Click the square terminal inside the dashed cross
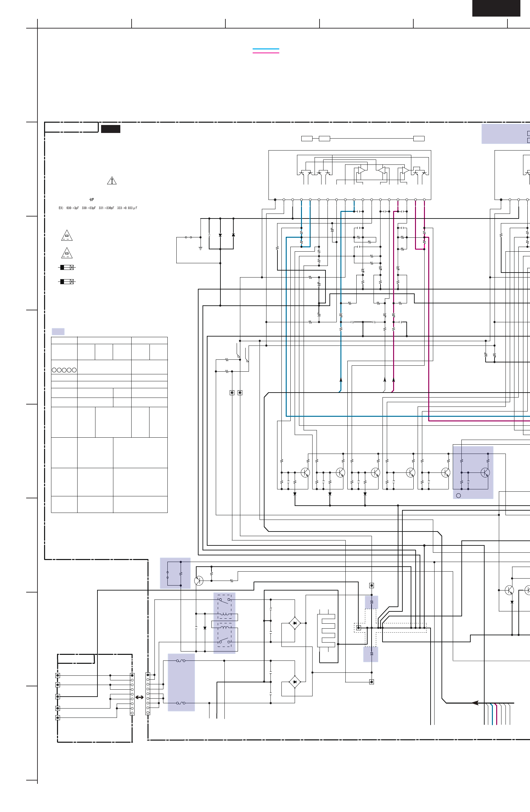Image resolution: width=530 pixels, height=812 pixels. (x=358, y=627)
